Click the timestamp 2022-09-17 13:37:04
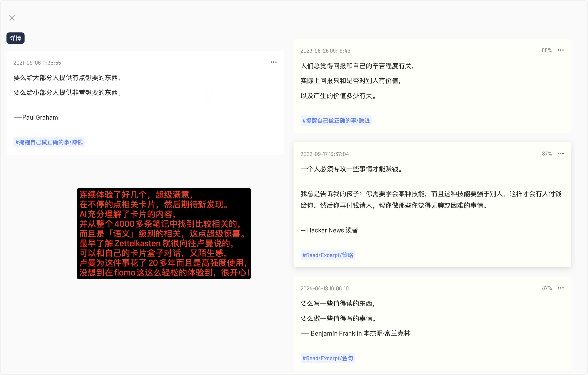This screenshot has width=588, height=375. point(325,154)
